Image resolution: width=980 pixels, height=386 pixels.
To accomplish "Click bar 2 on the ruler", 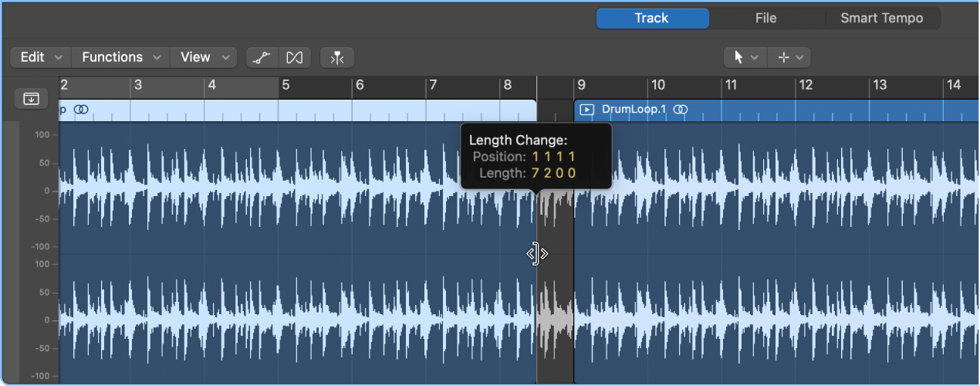I will click(x=65, y=85).
